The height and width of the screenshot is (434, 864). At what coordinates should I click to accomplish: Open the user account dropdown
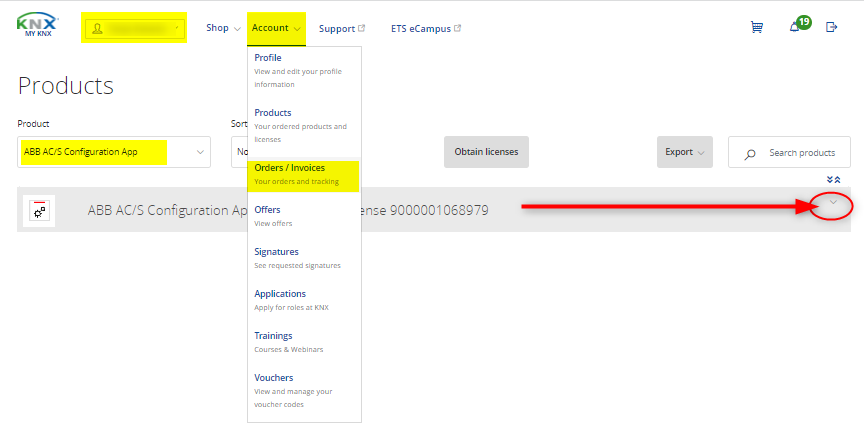134,28
